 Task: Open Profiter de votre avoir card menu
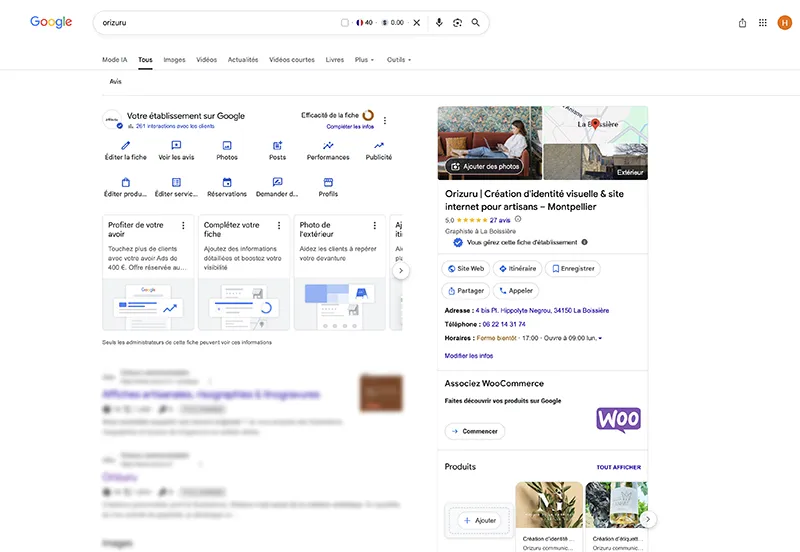click(183, 225)
